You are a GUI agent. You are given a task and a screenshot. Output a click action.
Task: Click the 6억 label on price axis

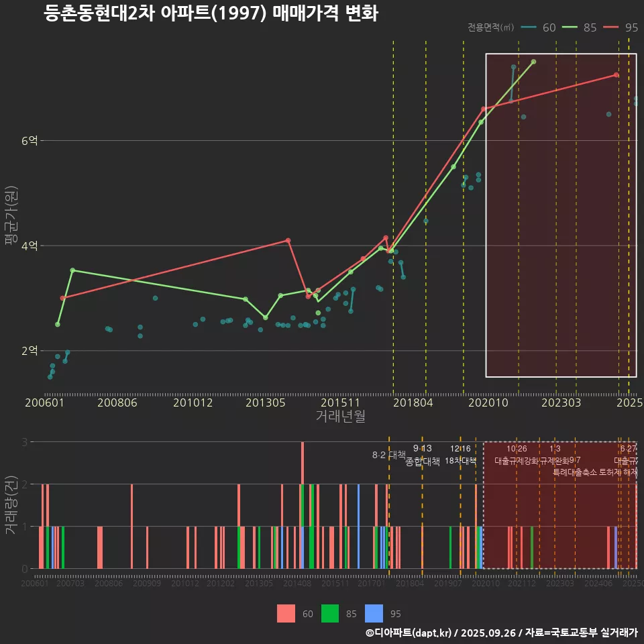tap(30, 141)
